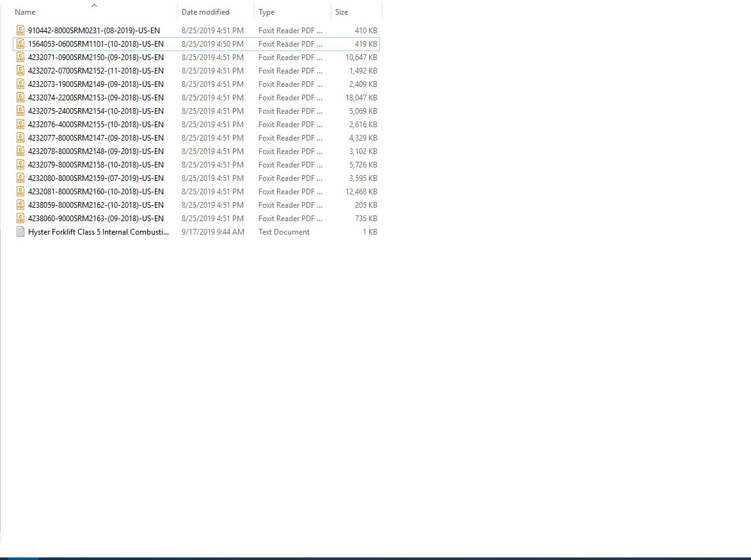This screenshot has height=560, width=751.
Task: Click the sort direction arrow above Name
Action: 94,6
